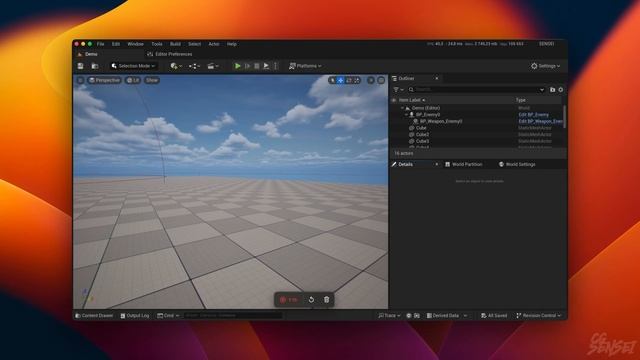Open the Outliner search history dropdown arrow
Image resolution: width=640 pixels, height=360 pixels.
click(x=542, y=90)
